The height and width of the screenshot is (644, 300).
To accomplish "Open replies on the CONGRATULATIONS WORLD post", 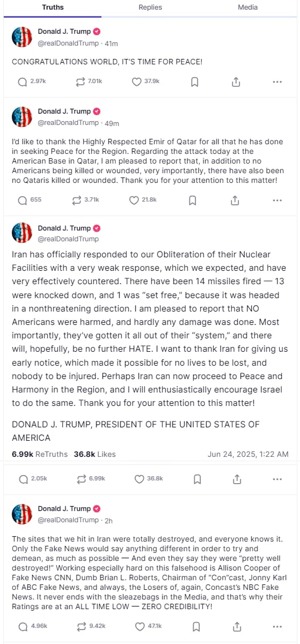I will pos(32,82).
